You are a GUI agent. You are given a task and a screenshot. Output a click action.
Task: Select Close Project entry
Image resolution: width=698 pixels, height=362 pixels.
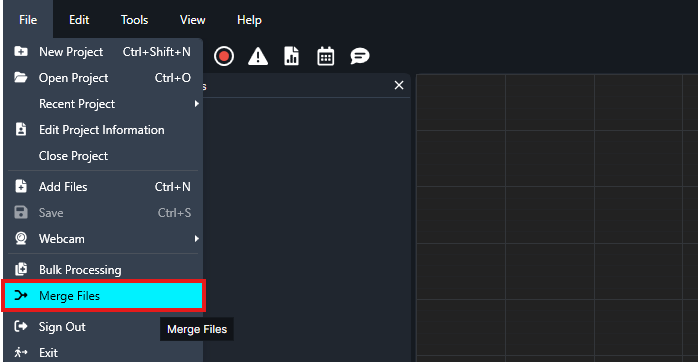[x=103, y=156]
